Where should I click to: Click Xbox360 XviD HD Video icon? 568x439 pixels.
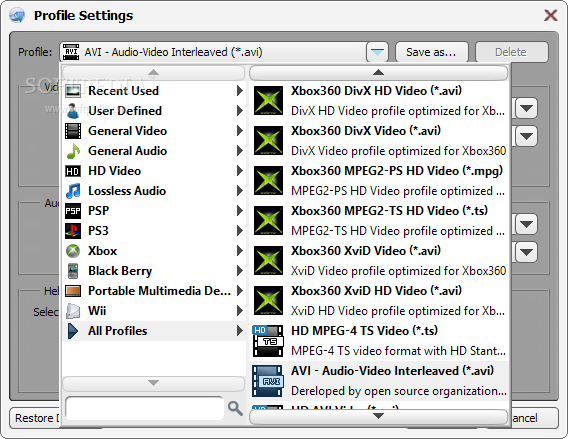point(268,301)
